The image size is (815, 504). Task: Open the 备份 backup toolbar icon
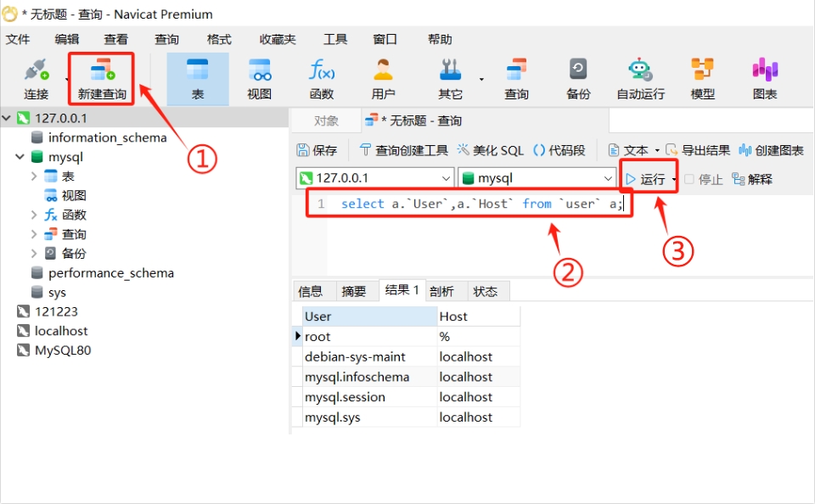pyautogui.click(x=578, y=79)
